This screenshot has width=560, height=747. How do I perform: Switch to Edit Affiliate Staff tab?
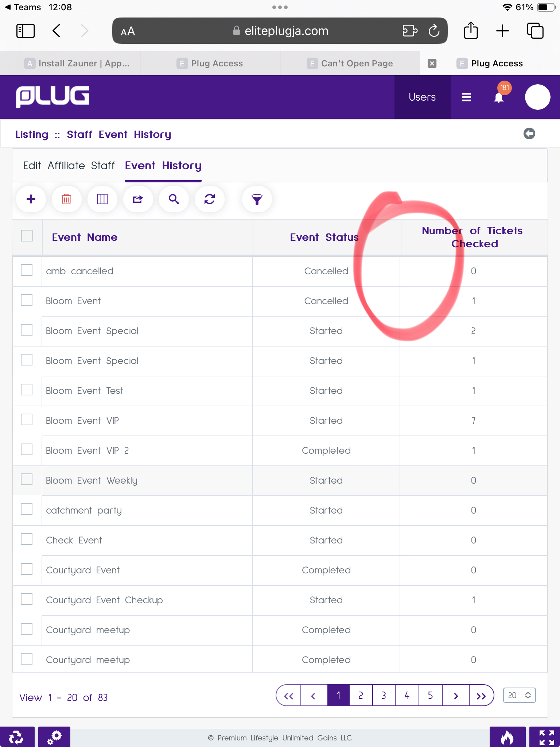point(69,166)
